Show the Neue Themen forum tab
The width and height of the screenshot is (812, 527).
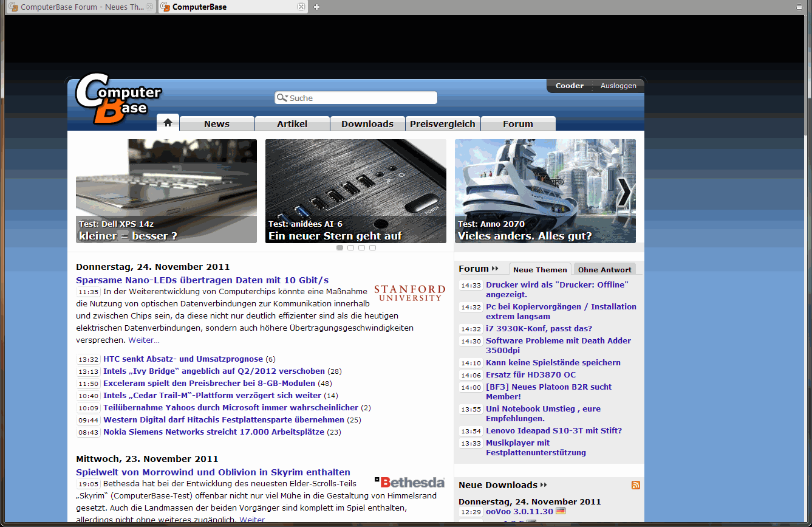coord(540,269)
